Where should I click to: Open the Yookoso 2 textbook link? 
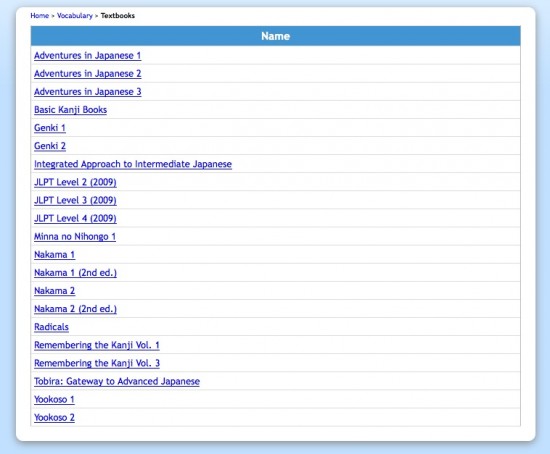(54, 418)
